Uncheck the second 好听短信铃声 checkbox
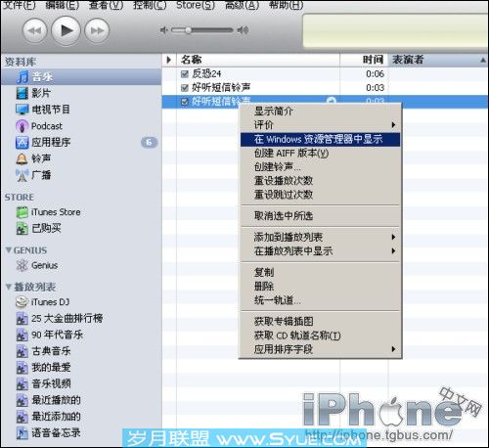Screen dimensions: 489x448 click(185, 88)
